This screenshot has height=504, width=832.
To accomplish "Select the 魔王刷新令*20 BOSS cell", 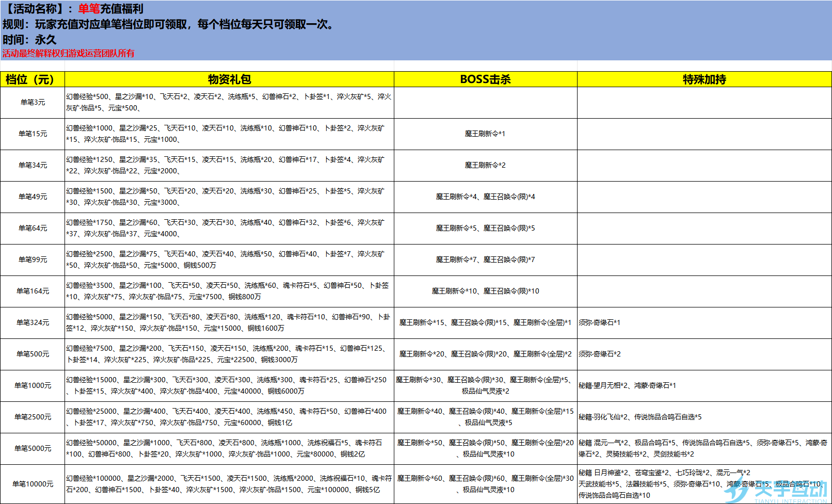I will point(485,354).
